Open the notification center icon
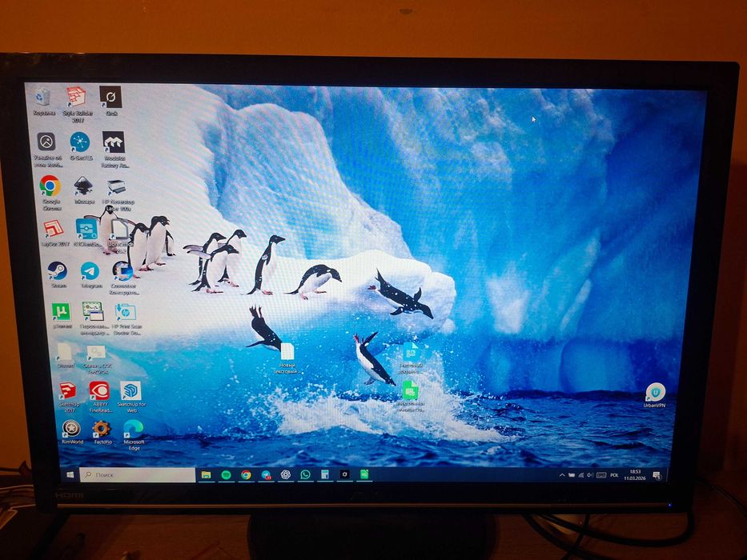This screenshot has width=747, height=560. pyautogui.click(x=657, y=474)
